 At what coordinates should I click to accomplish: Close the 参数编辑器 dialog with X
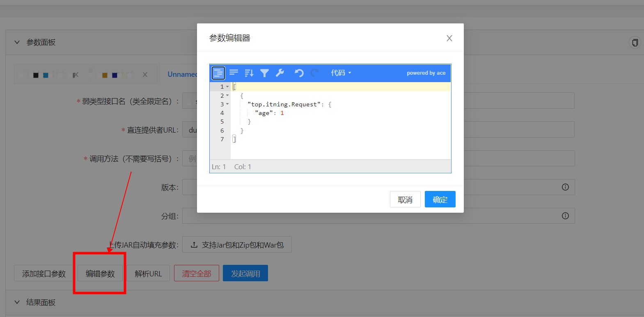point(449,38)
